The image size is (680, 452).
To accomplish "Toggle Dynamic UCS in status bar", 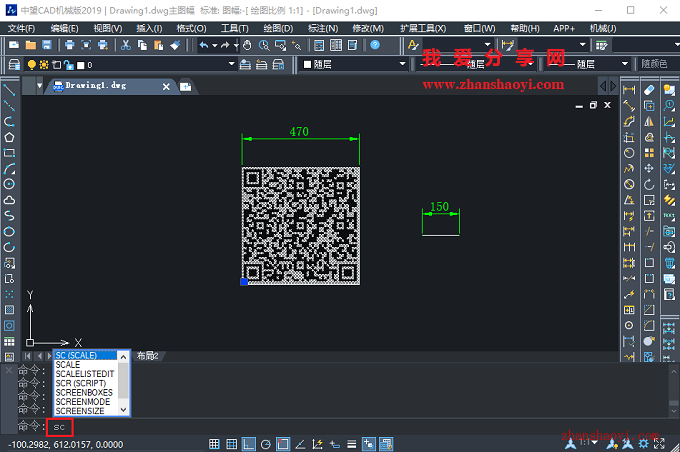I will [x=317, y=444].
